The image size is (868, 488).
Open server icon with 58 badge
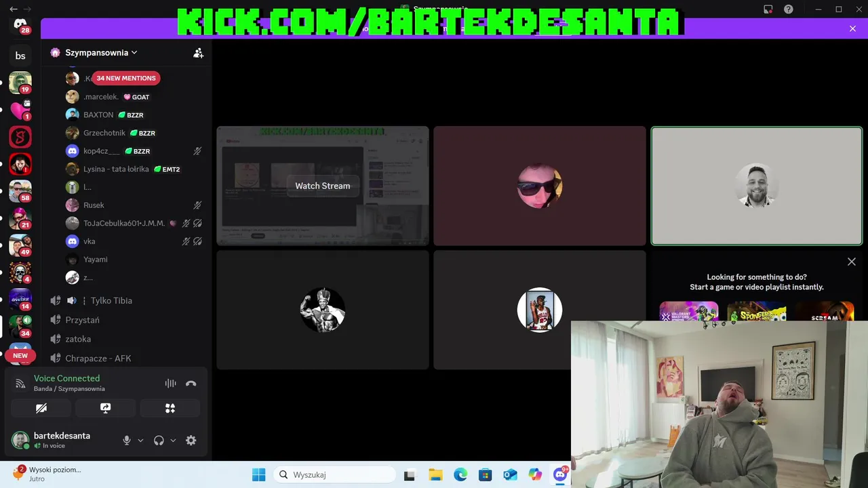[20, 191]
